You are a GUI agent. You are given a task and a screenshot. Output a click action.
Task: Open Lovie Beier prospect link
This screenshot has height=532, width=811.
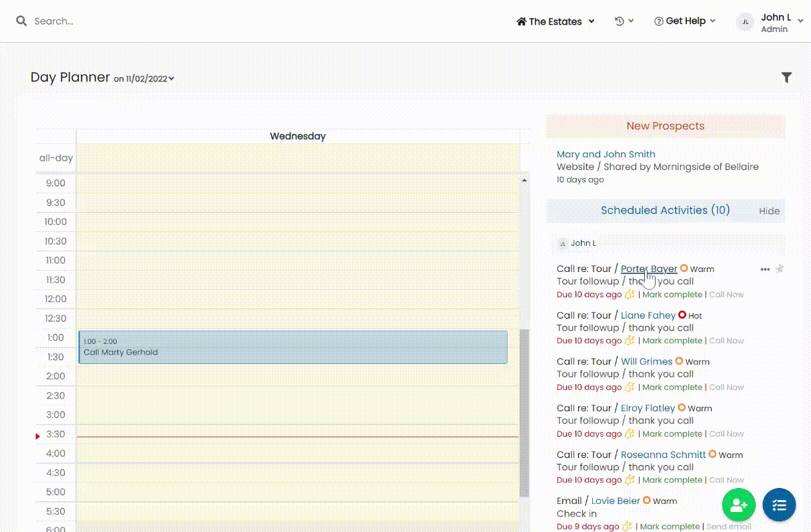coord(616,501)
